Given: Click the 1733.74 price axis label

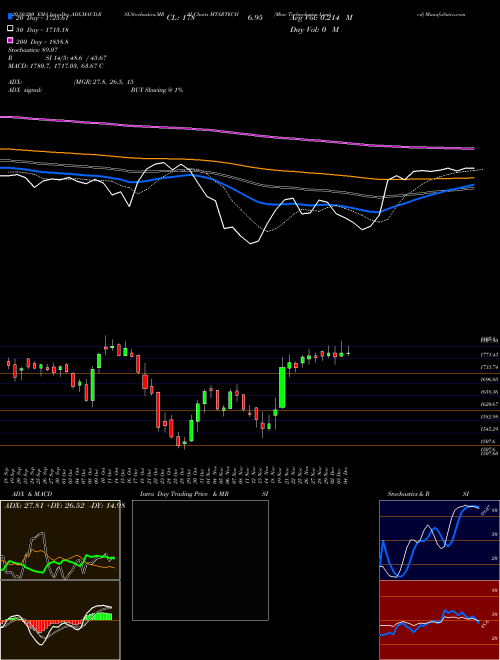Looking at the screenshot, I should [x=489, y=367].
